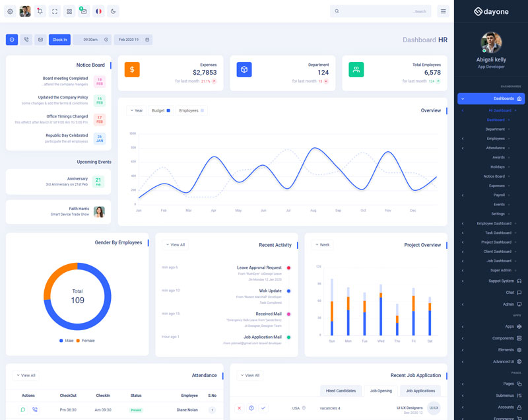Open the mail messages icon in top bar
Viewport: 528px width, 420px height.
coord(84,11)
